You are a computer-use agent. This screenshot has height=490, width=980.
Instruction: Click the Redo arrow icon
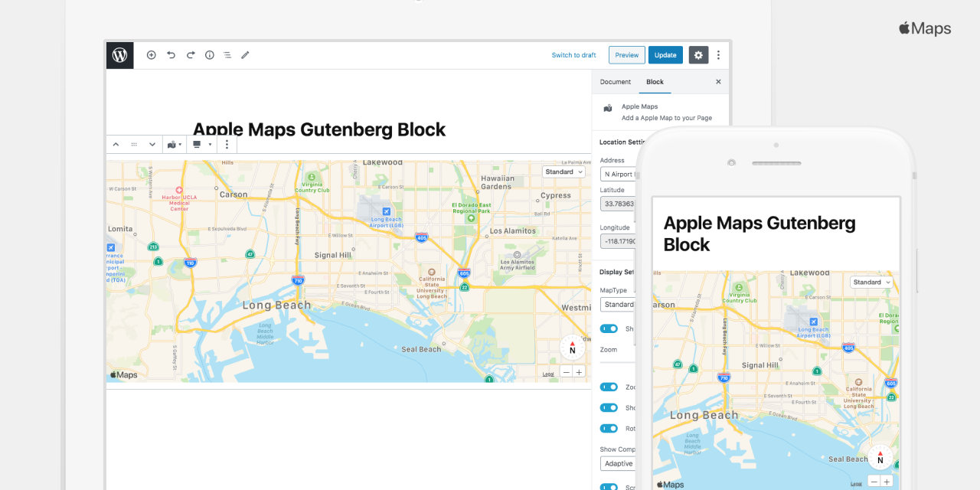click(191, 55)
